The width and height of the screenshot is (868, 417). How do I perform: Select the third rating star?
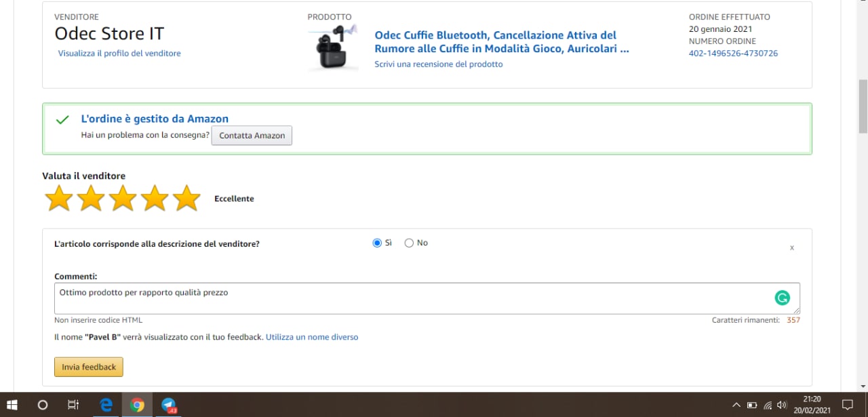point(123,198)
